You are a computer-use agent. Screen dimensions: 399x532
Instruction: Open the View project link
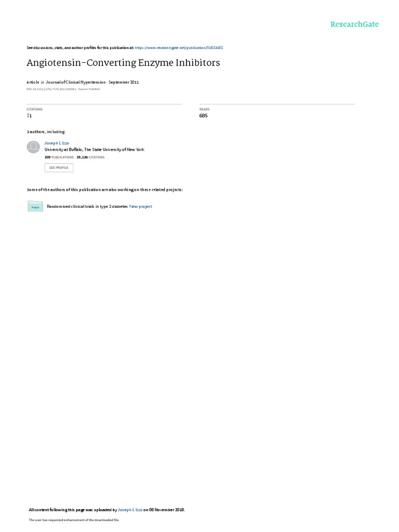click(140, 206)
